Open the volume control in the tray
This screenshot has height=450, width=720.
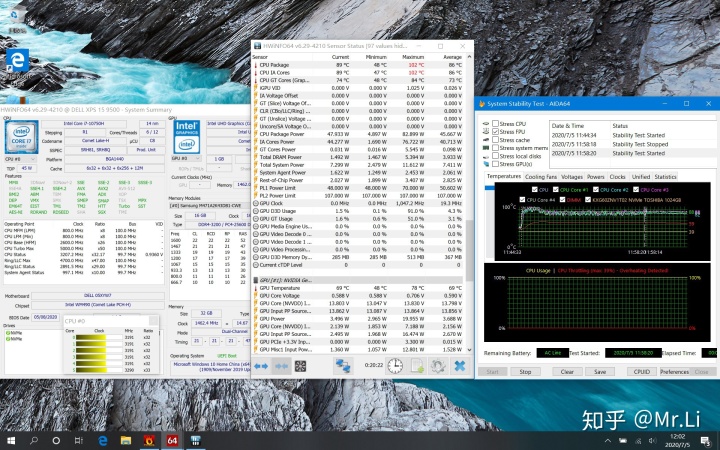click(x=652, y=441)
